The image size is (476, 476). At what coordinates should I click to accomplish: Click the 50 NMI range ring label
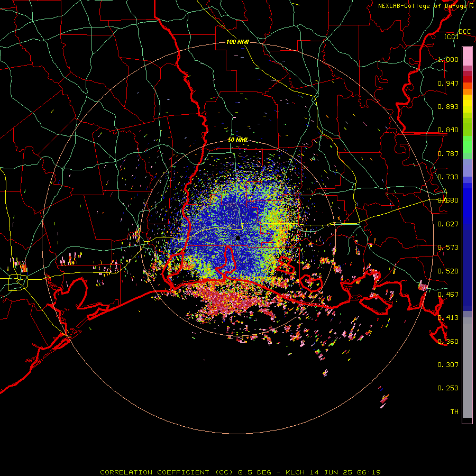pyautogui.click(x=237, y=140)
